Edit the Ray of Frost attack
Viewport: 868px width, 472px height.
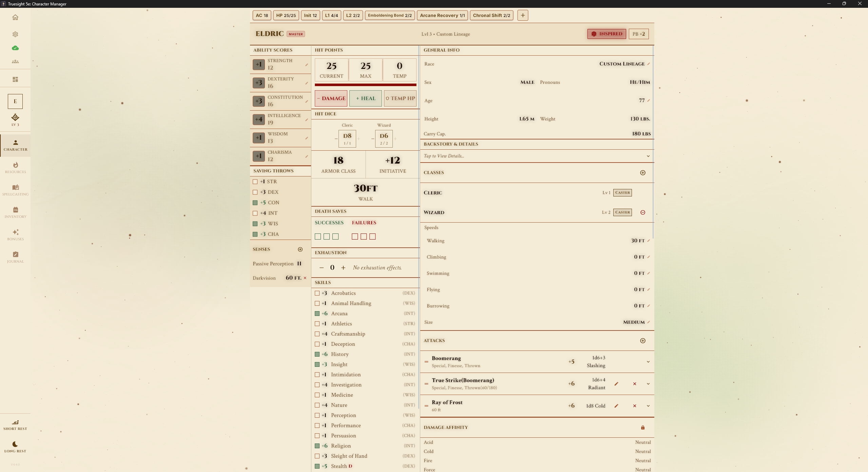coord(616,406)
